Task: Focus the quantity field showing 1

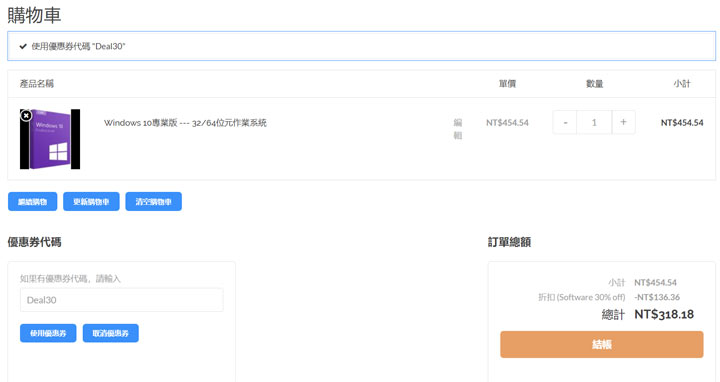Action: tap(594, 122)
